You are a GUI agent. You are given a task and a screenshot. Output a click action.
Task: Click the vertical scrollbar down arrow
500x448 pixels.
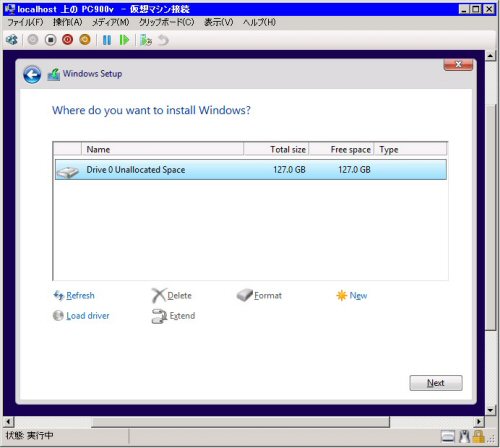pos(490,410)
